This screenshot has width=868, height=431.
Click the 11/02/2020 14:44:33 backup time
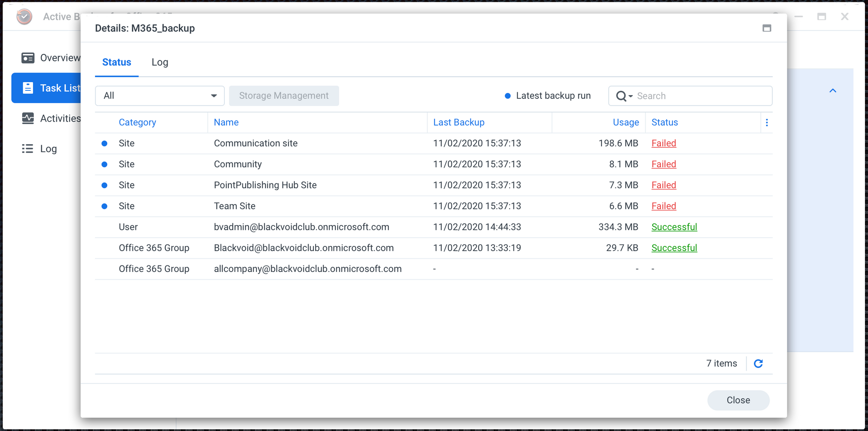(x=477, y=227)
